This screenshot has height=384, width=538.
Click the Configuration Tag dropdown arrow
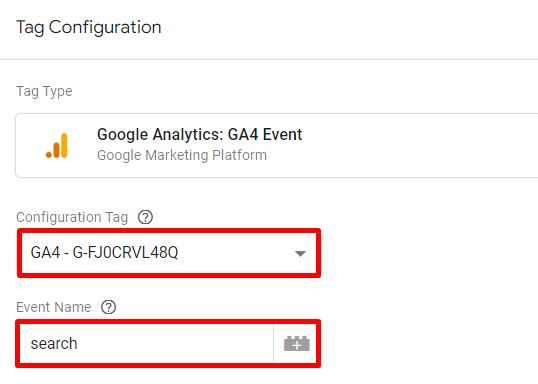(300, 254)
